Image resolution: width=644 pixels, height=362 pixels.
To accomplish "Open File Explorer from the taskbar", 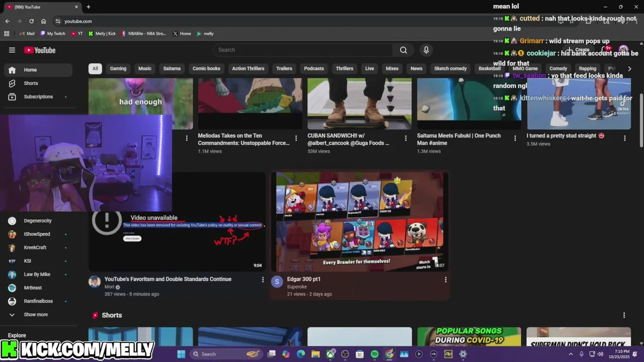I will (x=315, y=354).
